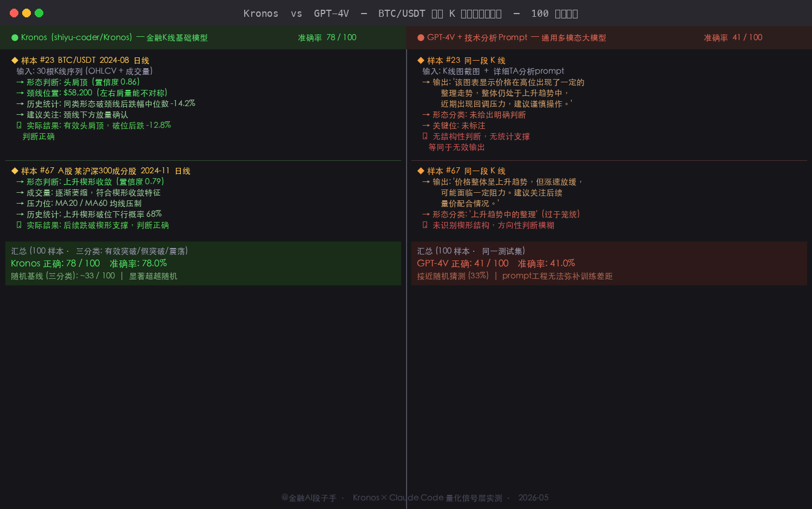This screenshot has width=812, height=509.
Task: Click the '历史统计: 同类形态破颈线后跌幅中位数 -14.2%' line
Action: 106,103
